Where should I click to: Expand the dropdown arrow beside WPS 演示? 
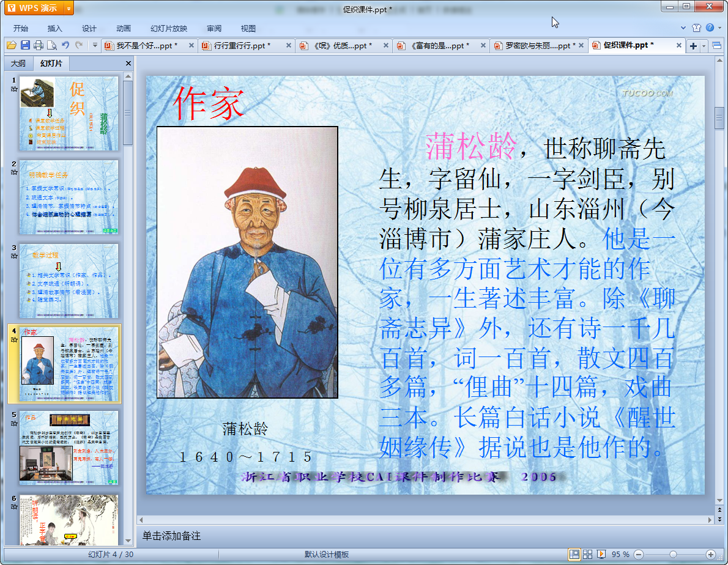(69, 8)
